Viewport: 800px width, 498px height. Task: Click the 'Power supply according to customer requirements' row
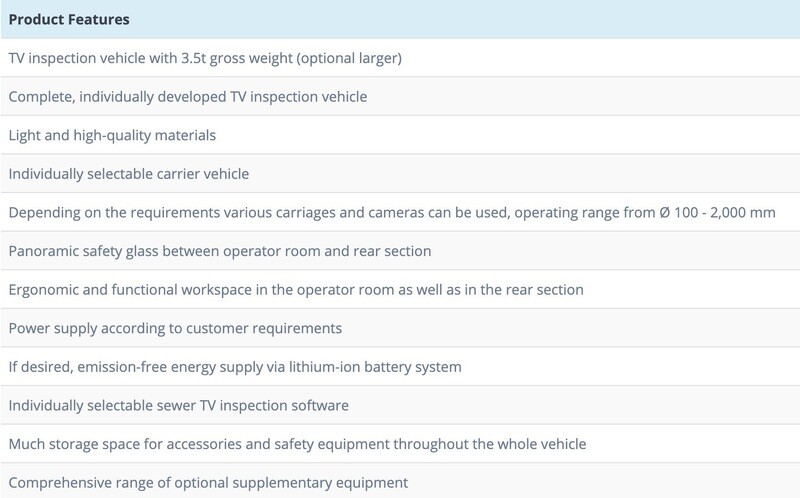[x=175, y=328]
